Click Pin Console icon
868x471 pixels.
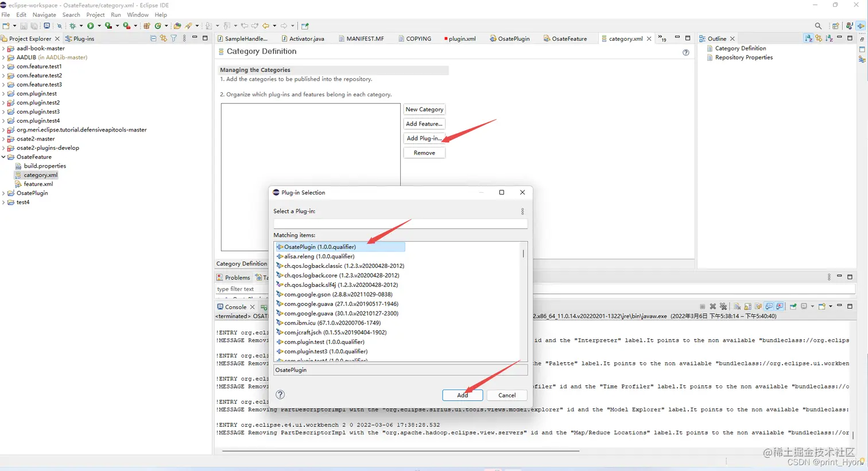793,307
